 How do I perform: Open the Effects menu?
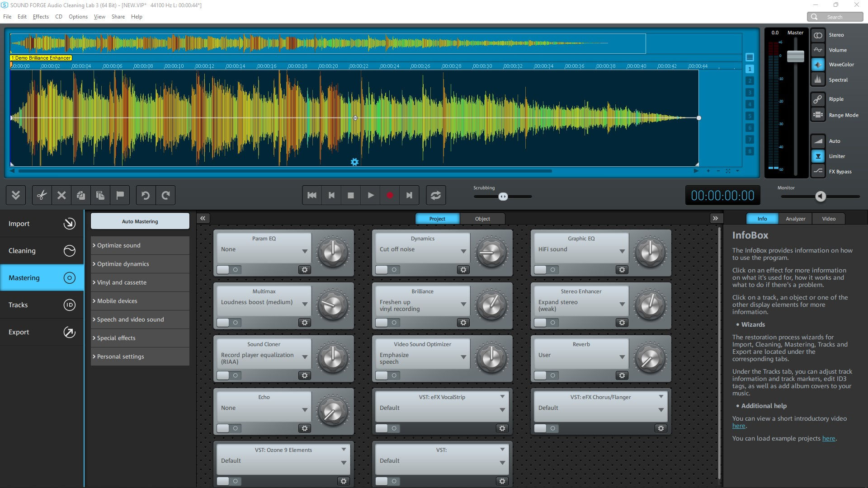(x=41, y=16)
